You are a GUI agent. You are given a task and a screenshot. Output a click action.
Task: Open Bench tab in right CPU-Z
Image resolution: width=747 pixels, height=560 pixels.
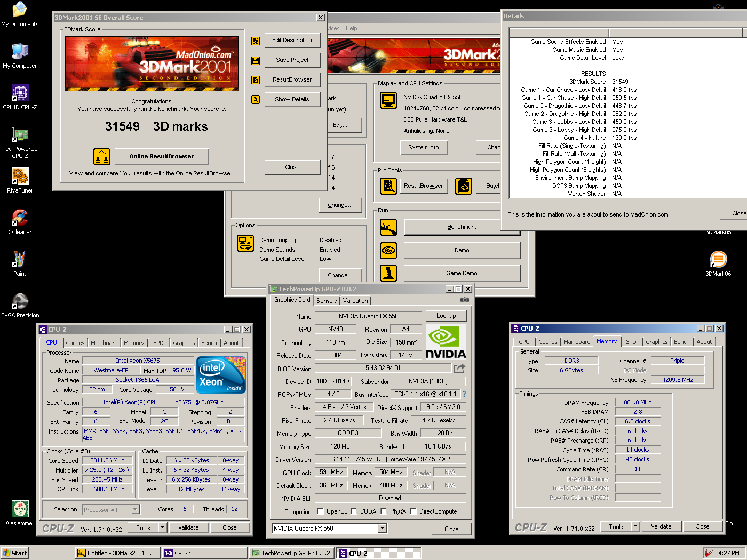pyautogui.click(x=681, y=342)
